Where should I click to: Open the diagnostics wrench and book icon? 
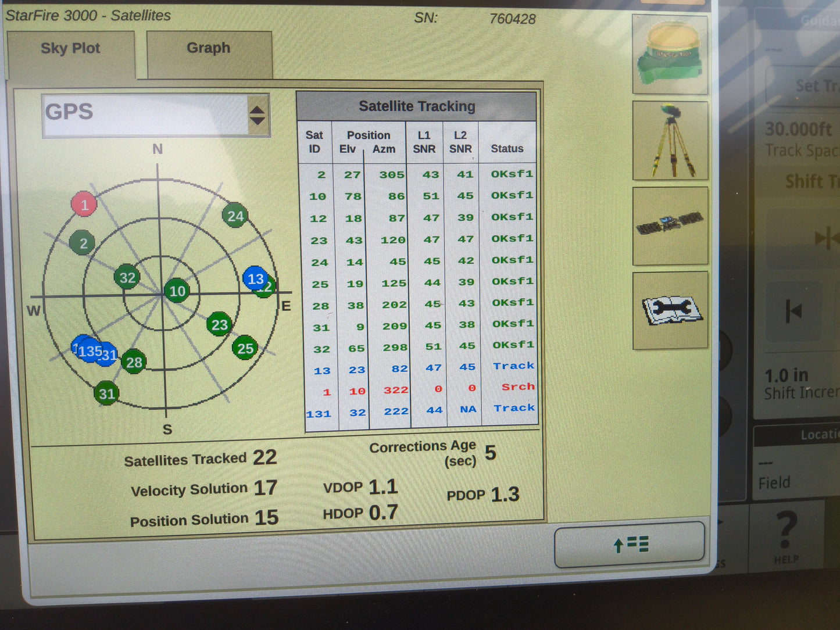[x=670, y=310]
